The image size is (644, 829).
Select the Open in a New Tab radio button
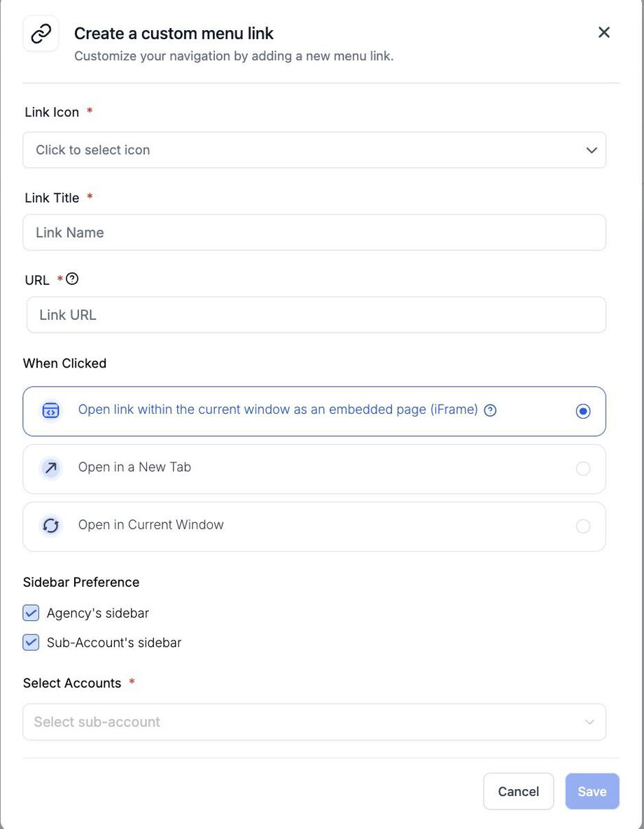pos(582,467)
